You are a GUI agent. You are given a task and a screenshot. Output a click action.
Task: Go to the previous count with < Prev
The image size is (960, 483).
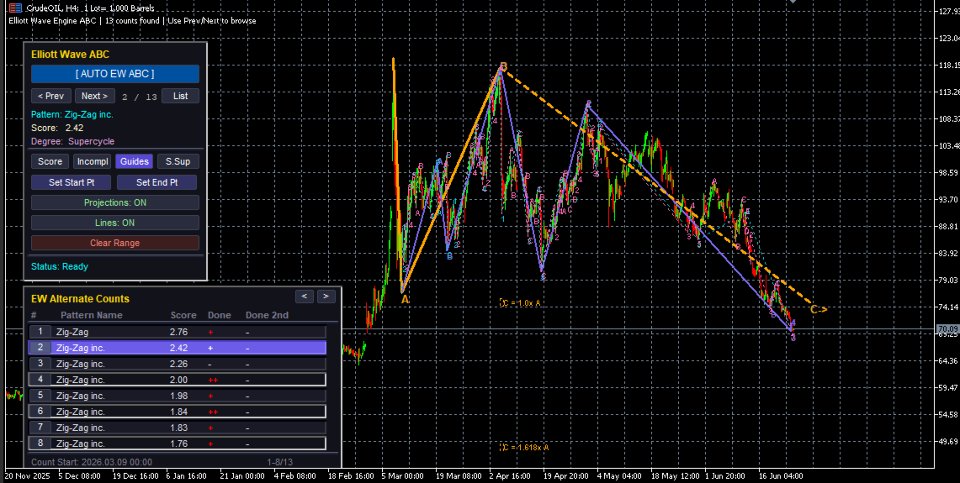click(x=51, y=96)
